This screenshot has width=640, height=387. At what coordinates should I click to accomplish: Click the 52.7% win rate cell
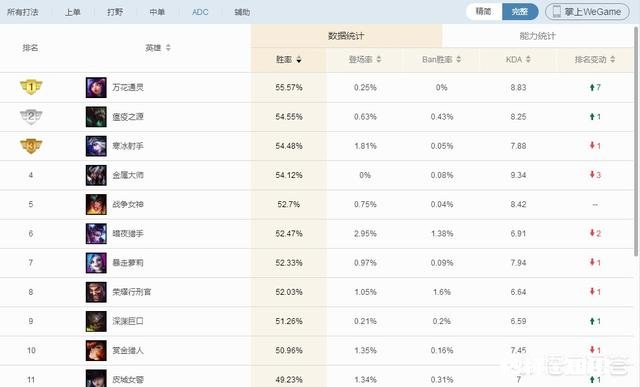[x=289, y=204]
